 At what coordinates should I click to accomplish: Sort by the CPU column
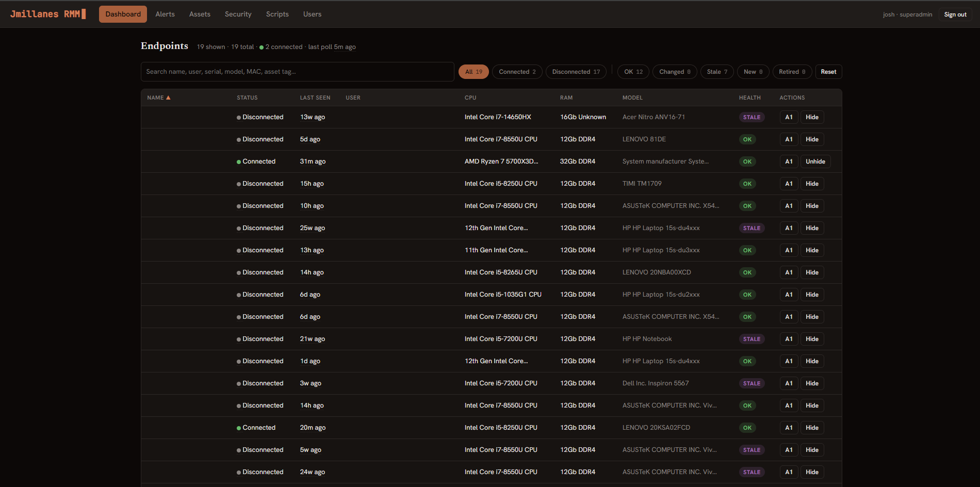[x=470, y=98]
